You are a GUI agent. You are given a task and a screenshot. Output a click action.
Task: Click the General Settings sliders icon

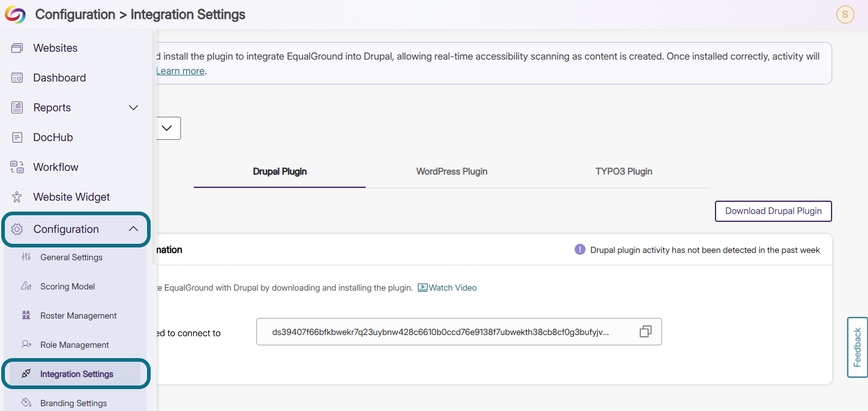coord(26,257)
